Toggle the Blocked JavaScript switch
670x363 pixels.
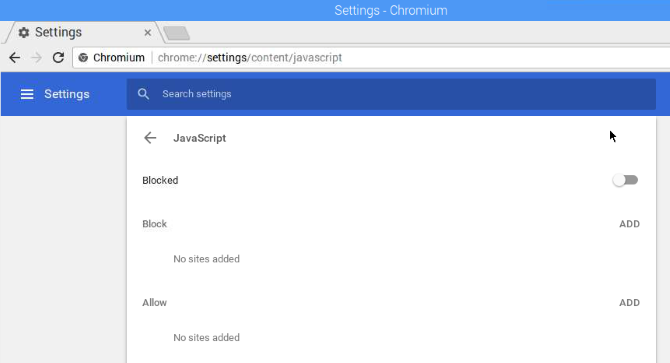pos(625,180)
